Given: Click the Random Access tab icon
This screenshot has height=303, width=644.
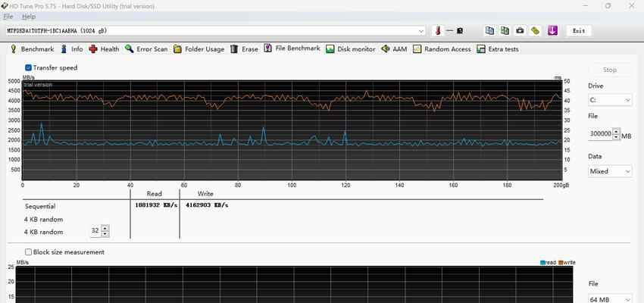Looking at the screenshot, I should pos(417,48).
